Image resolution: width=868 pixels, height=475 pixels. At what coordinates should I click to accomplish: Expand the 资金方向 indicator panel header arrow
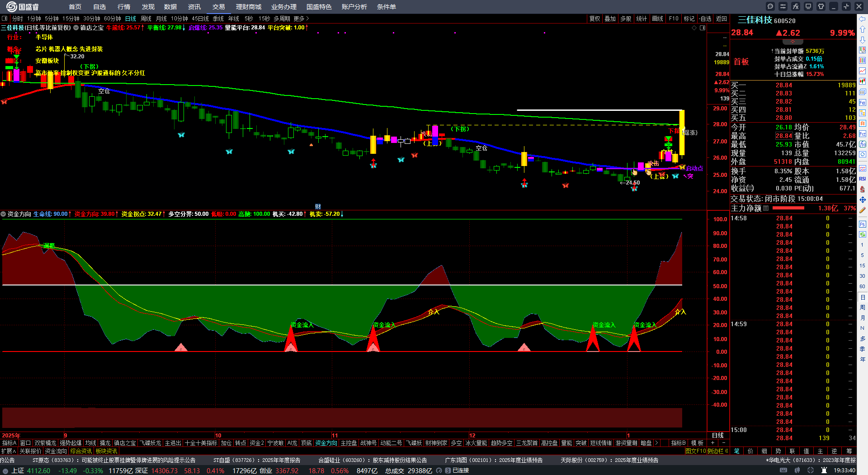coord(4,214)
